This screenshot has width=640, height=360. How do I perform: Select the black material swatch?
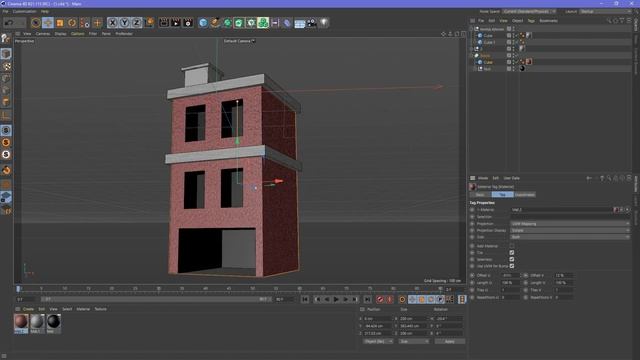53,322
